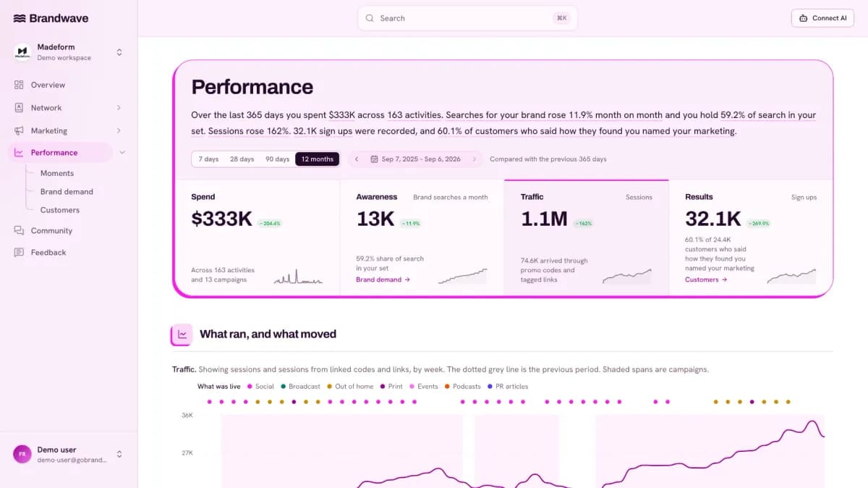This screenshot has height=488, width=868.
Task: Click the search magnifier icon
Action: point(370,18)
